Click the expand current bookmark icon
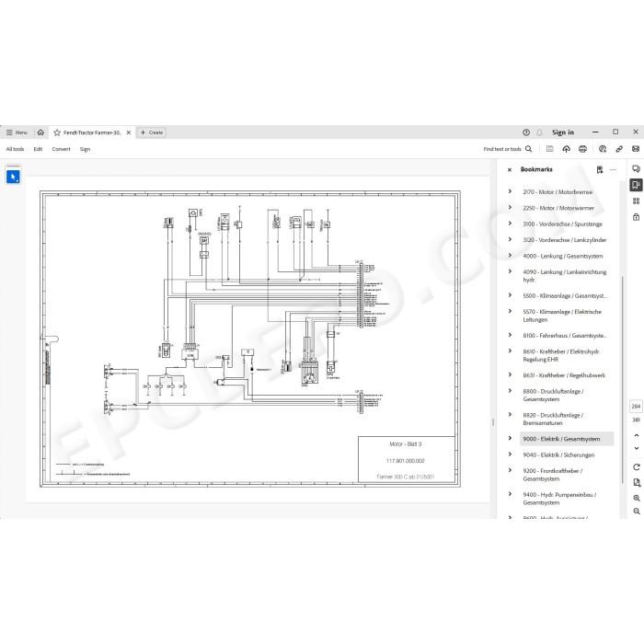644x644 pixels. pos(600,169)
